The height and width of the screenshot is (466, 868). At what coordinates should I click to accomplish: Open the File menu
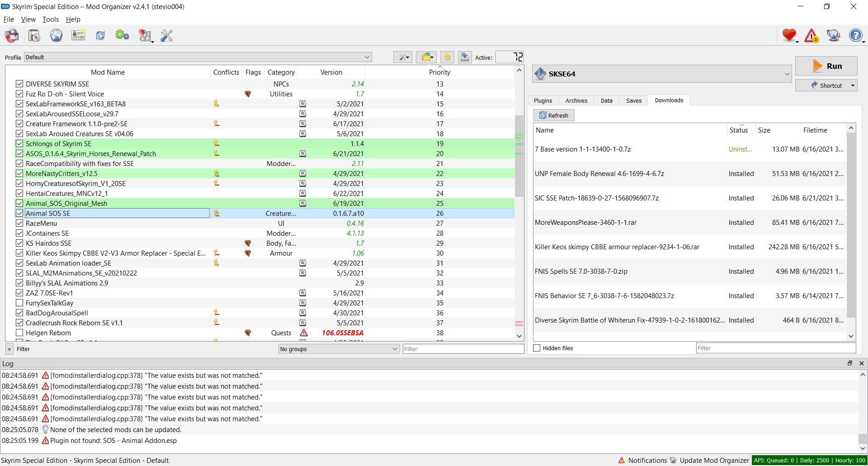coord(9,19)
